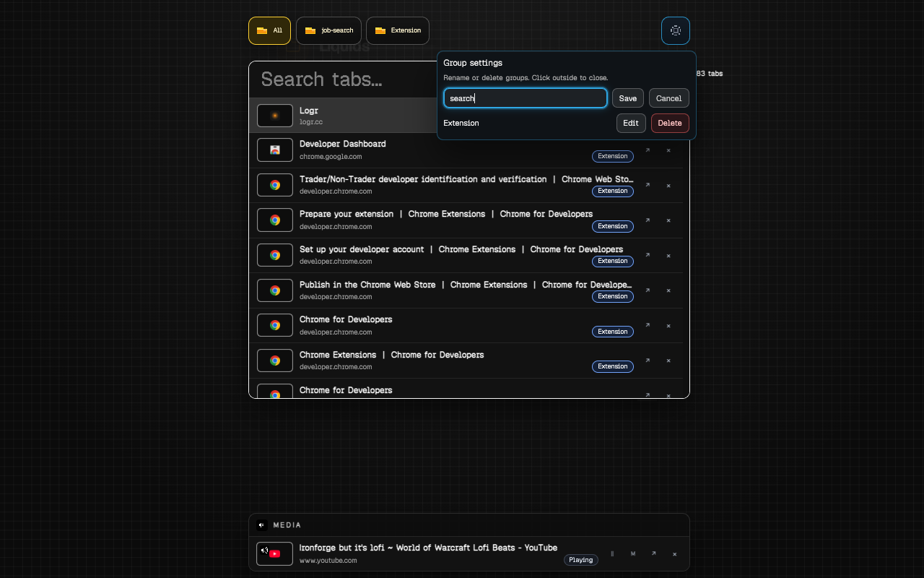Close the Set up your developer account tab

click(668, 256)
